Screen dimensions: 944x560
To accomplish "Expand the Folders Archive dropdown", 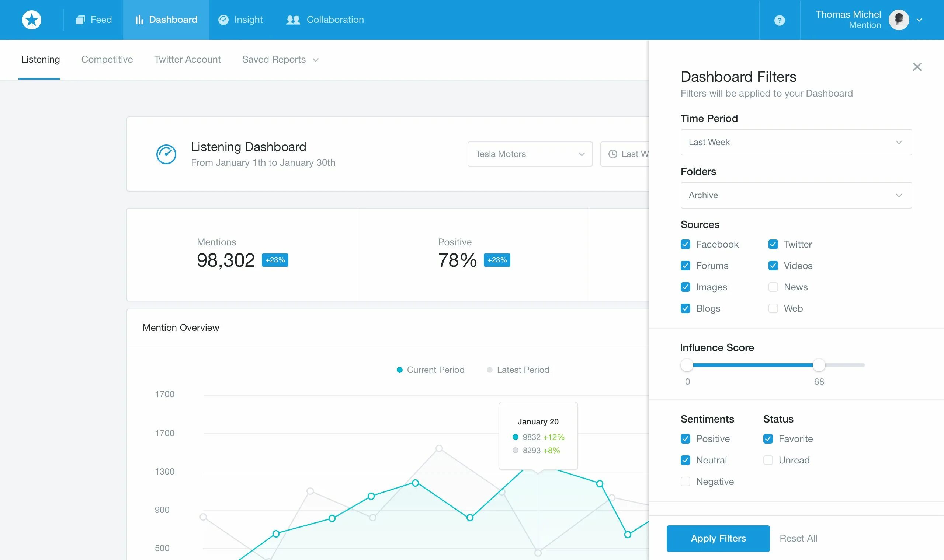I will click(796, 195).
